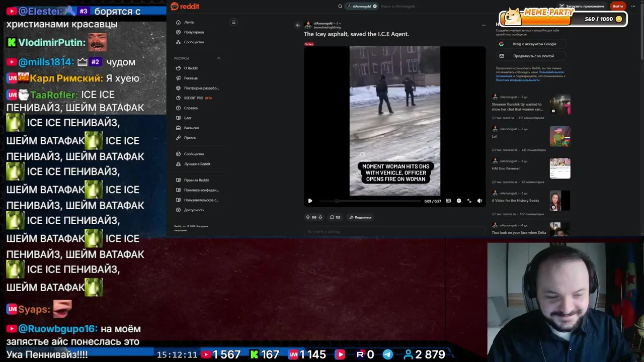This screenshot has height=362, width=644.
Task: Open That look on your face post
Action: tap(519, 233)
